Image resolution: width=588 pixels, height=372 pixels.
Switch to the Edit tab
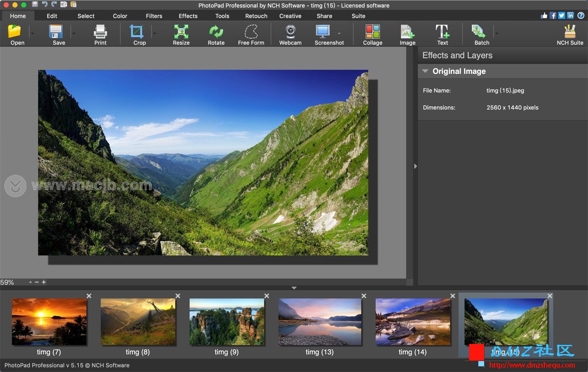pyautogui.click(x=52, y=16)
